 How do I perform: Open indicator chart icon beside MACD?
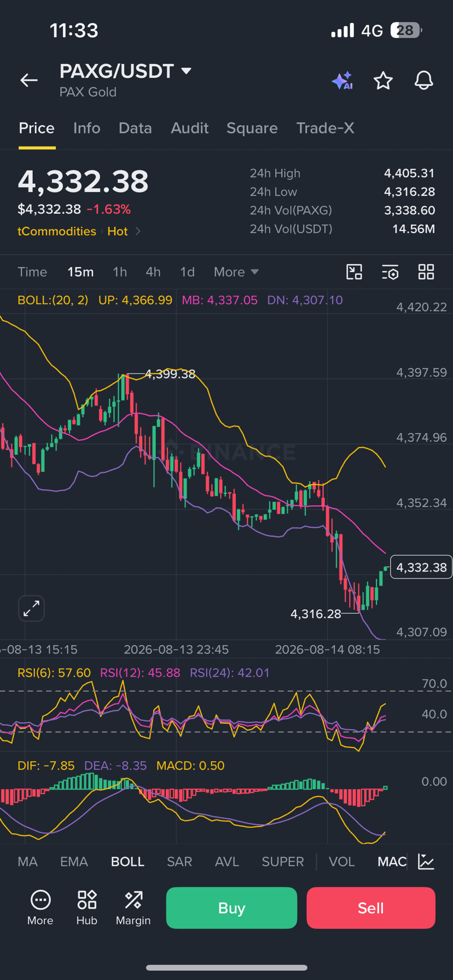click(426, 861)
